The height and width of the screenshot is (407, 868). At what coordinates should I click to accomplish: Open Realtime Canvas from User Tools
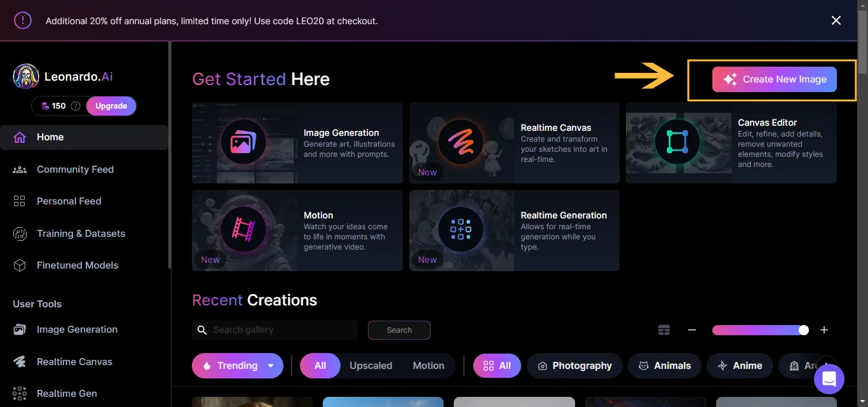click(75, 361)
